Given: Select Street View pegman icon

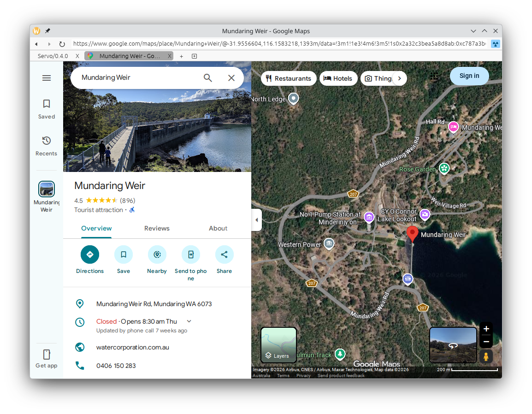Looking at the screenshot, I should pyautogui.click(x=486, y=357).
